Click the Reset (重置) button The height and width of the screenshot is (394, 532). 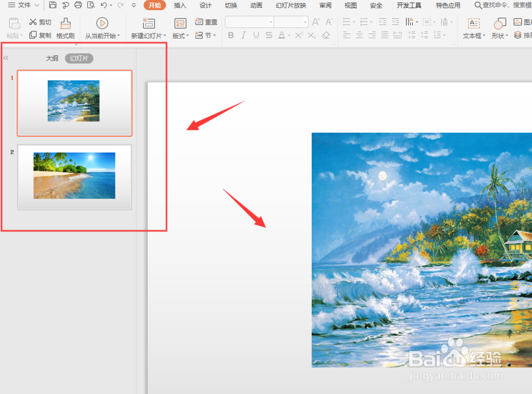tap(206, 22)
